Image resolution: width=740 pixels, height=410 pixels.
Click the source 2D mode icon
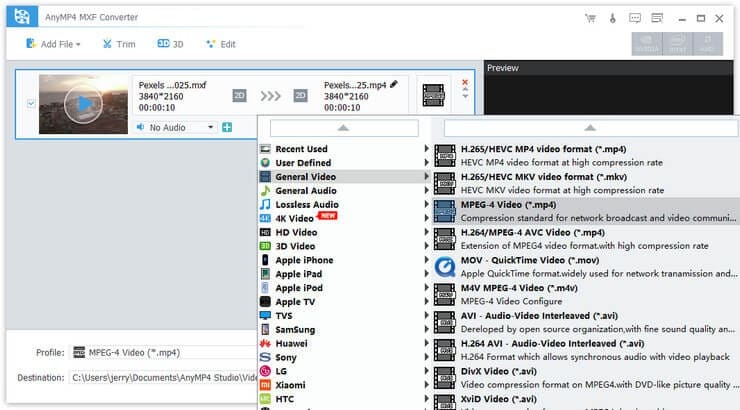239,96
